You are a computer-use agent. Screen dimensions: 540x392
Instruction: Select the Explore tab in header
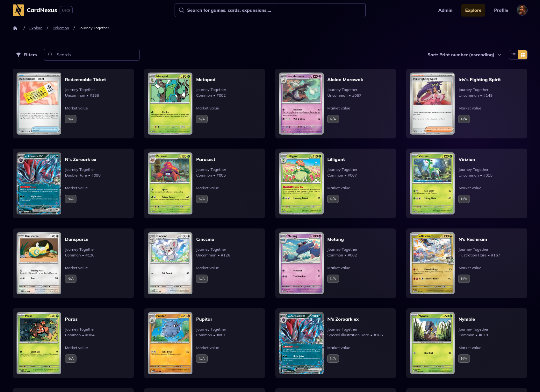[473, 10]
